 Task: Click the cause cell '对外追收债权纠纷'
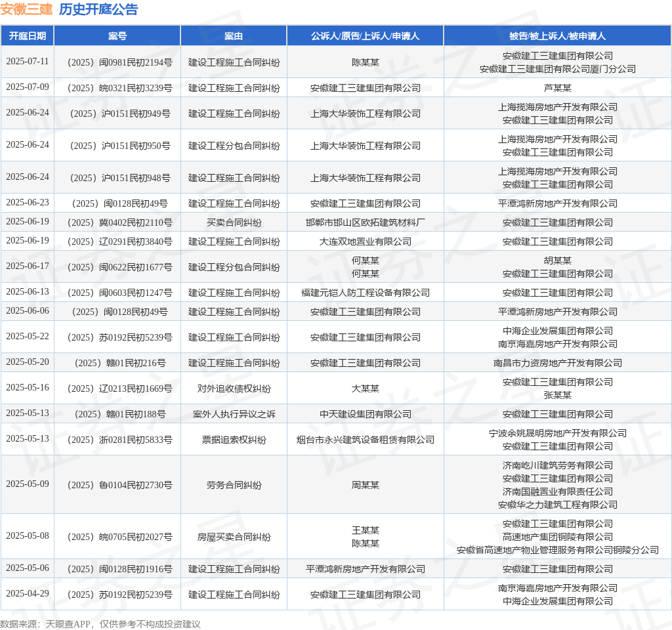[x=234, y=388]
